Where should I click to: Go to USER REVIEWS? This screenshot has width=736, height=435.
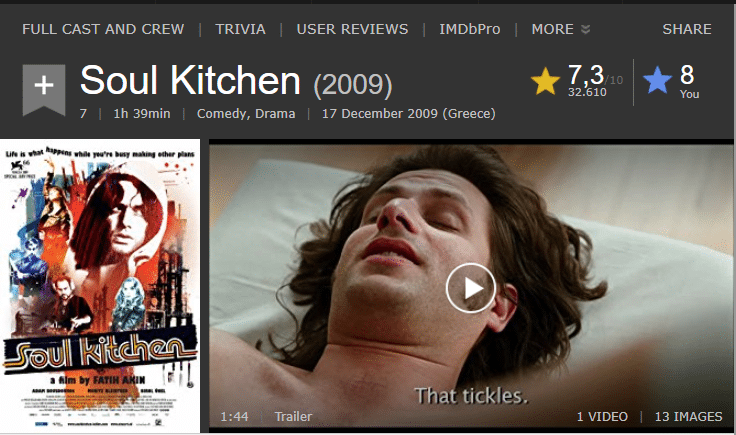pyautogui.click(x=353, y=29)
